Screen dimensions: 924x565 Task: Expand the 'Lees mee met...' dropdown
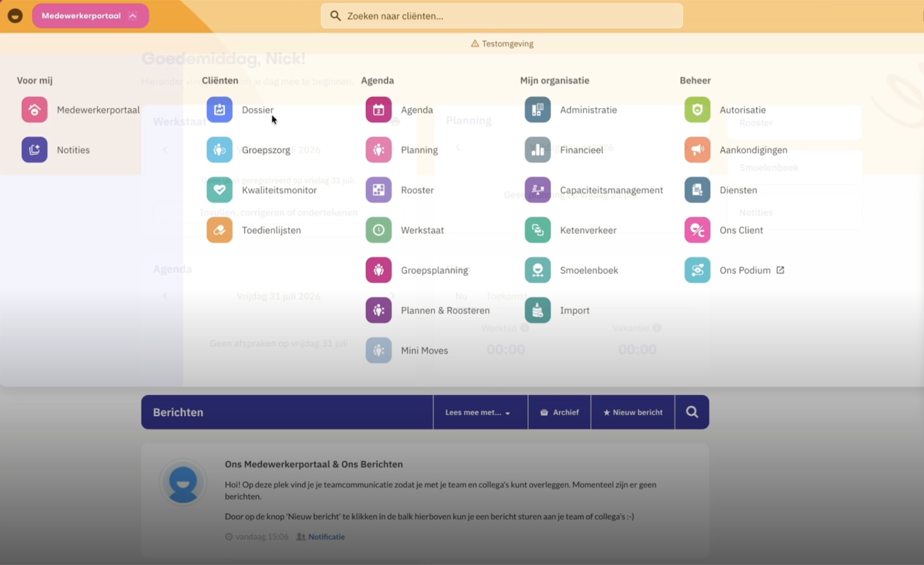[480, 412]
